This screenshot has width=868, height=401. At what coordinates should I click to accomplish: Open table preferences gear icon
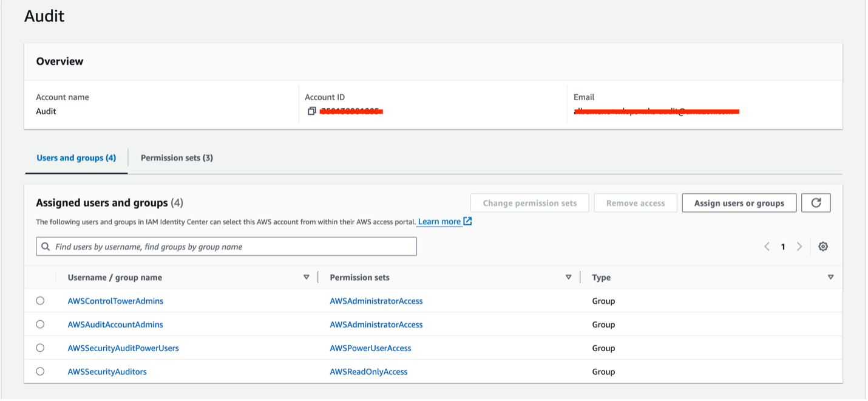823,247
